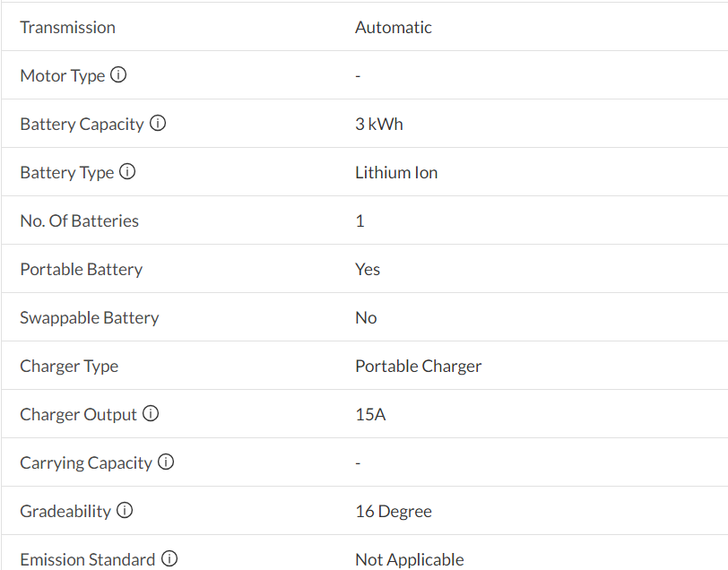Image resolution: width=728 pixels, height=570 pixels.
Task: Click the Portable Battery label
Action: (x=82, y=270)
